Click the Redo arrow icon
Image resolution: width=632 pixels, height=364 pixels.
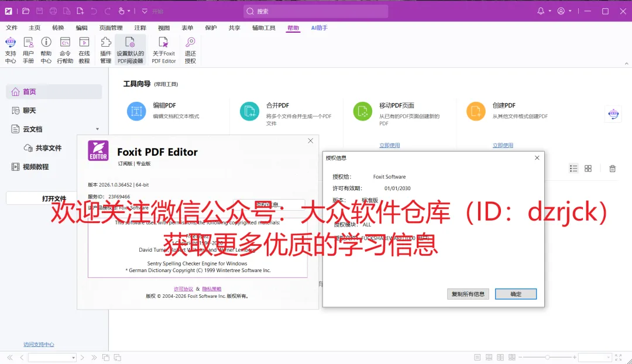[108, 11]
